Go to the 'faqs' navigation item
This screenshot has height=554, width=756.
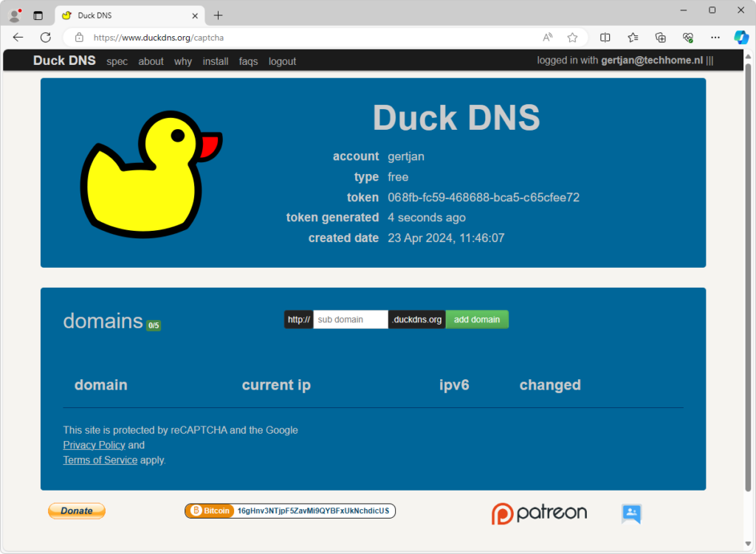(x=248, y=61)
